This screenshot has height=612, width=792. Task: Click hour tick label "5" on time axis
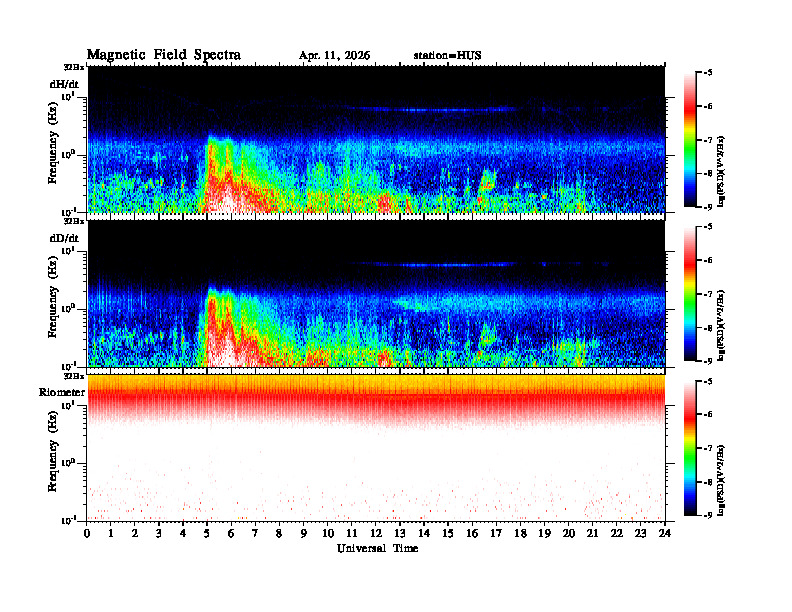[207, 533]
